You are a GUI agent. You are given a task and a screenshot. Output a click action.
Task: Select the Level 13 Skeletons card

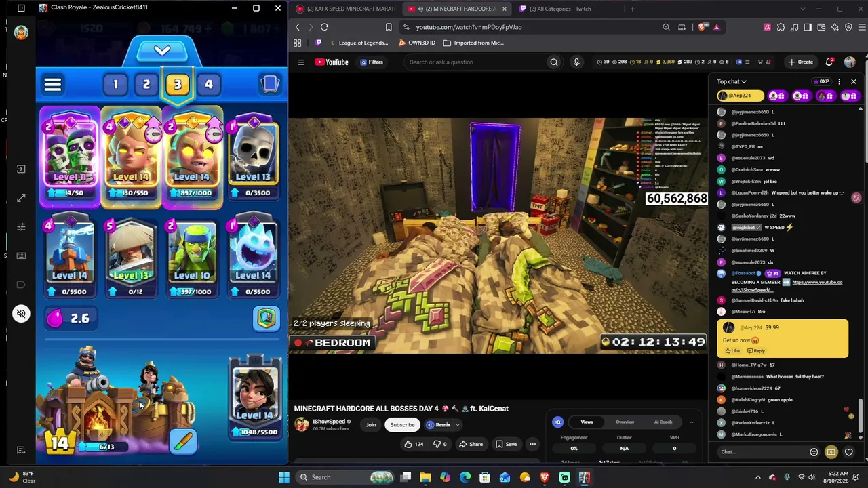click(253, 158)
